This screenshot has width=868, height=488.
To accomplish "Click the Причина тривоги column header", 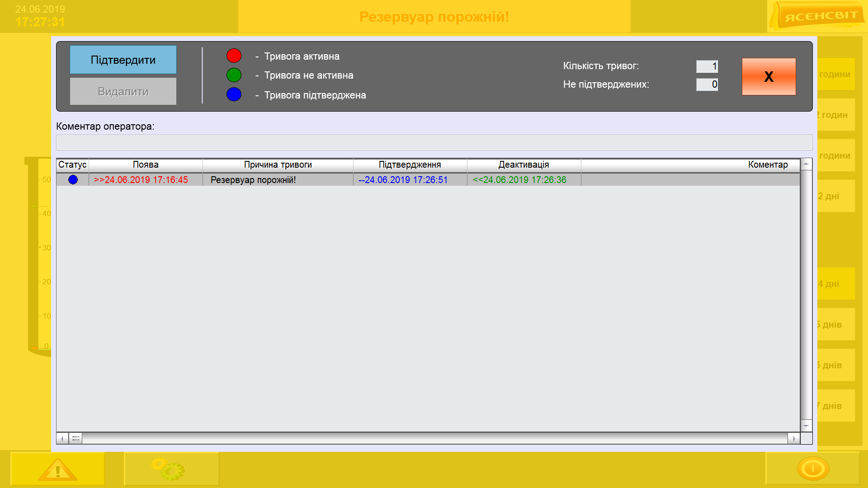I will pos(278,165).
